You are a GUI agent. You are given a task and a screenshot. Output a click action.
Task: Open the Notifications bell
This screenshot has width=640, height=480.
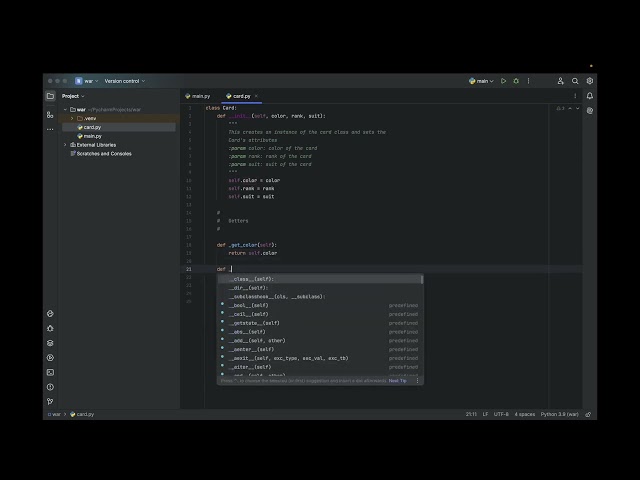coord(590,96)
